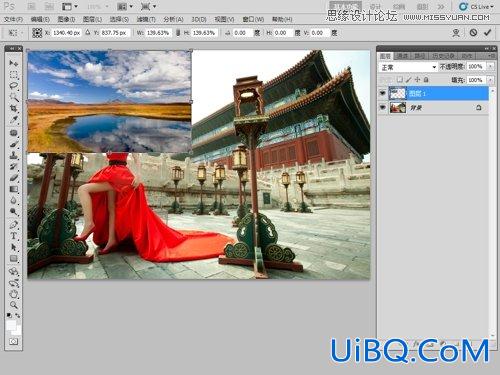Hide the top layer using eye icon
The image size is (500, 375).
click(383, 94)
